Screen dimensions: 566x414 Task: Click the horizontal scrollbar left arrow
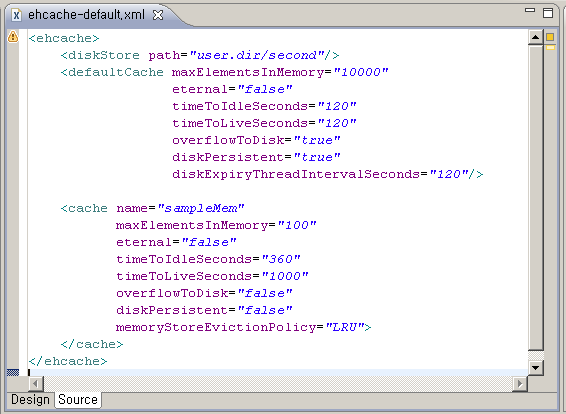pos(36,383)
